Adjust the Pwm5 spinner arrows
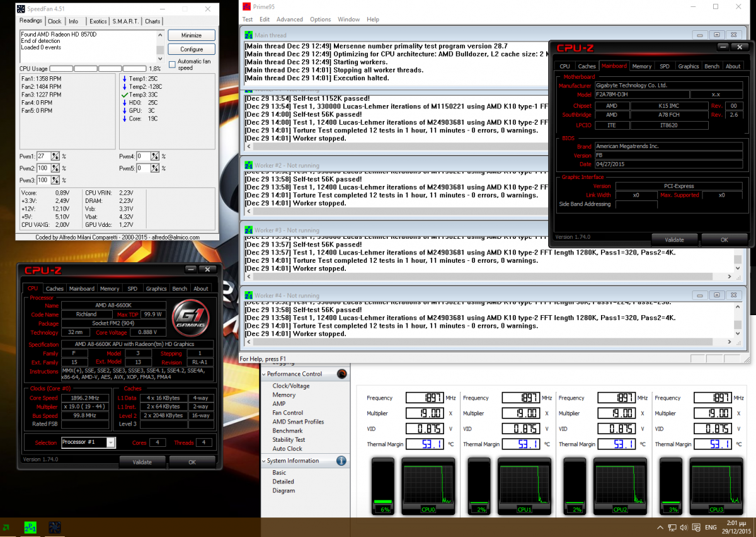This screenshot has height=537, width=756. pyautogui.click(x=155, y=168)
